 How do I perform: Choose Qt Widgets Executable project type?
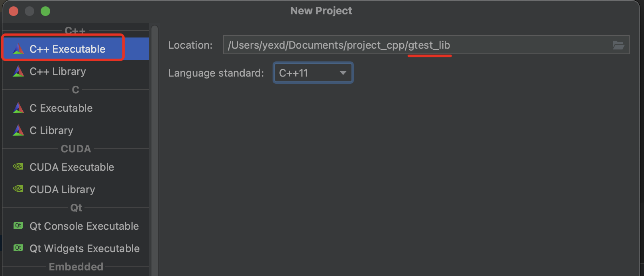76,248
